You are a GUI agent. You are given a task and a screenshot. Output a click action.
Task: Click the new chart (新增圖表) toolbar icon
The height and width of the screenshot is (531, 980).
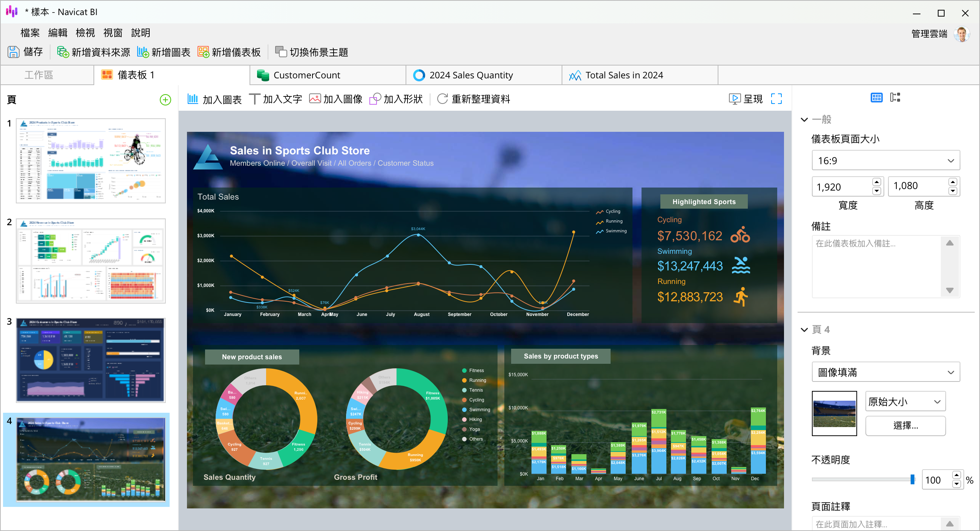142,52
